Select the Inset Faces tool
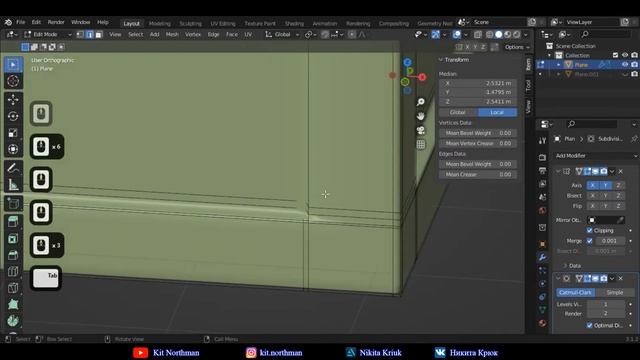Viewport: 640px width, 360px height. [13, 238]
